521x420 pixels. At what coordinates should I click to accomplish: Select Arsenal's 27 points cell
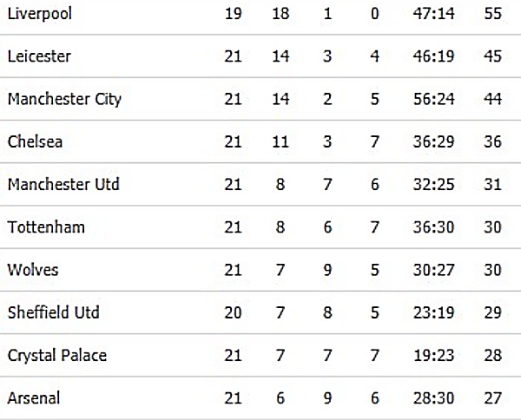tap(492, 398)
